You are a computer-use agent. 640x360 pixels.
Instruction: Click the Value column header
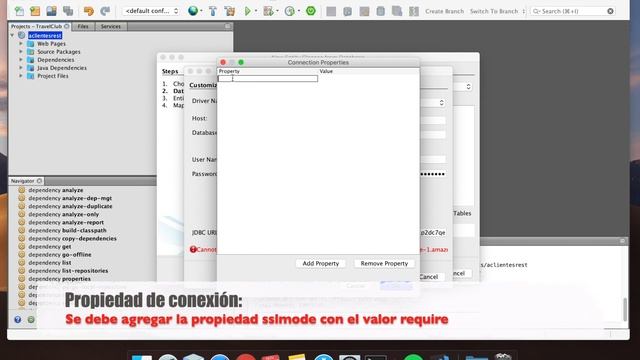[x=369, y=71]
